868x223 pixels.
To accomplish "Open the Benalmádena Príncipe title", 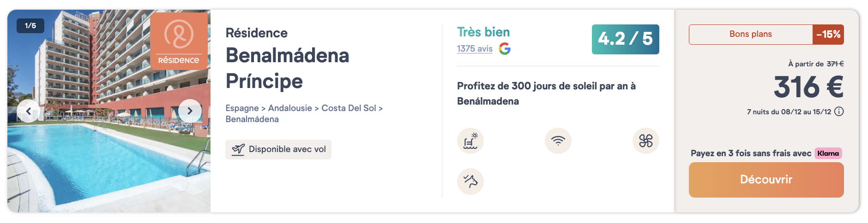I will pos(287,68).
